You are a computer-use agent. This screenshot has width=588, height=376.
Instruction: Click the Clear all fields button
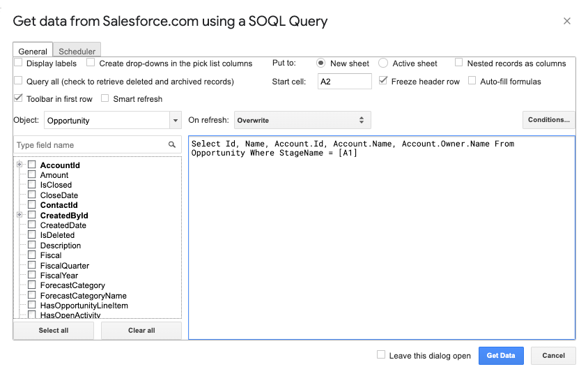pos(141,330)
